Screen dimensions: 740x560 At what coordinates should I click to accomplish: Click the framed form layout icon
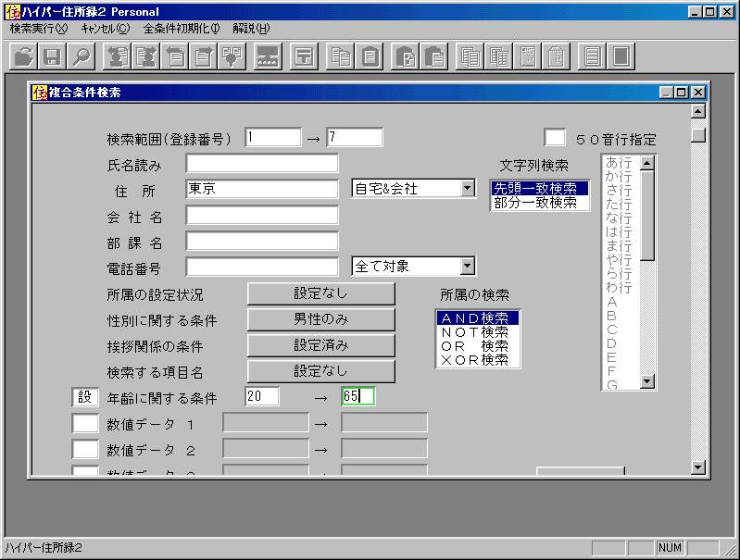pos(304,56)
